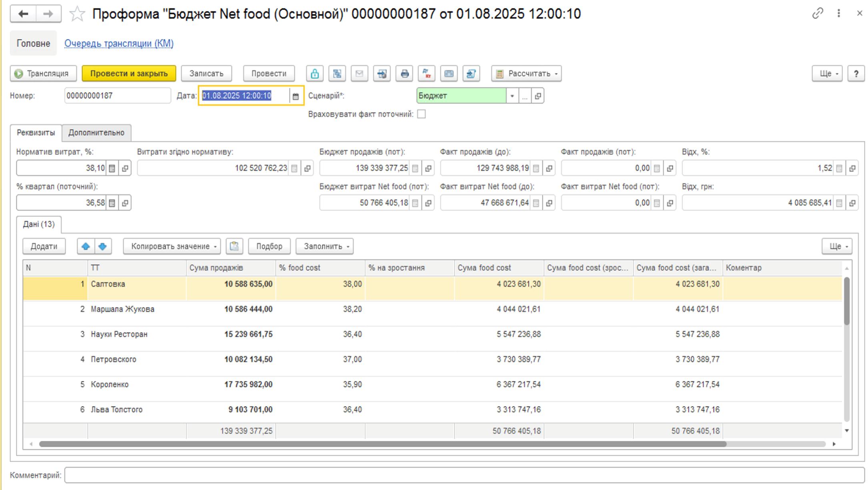This screenshot has height=490, width=868.
Task: Click the Комментарий input field
Action: pos(463,475)
